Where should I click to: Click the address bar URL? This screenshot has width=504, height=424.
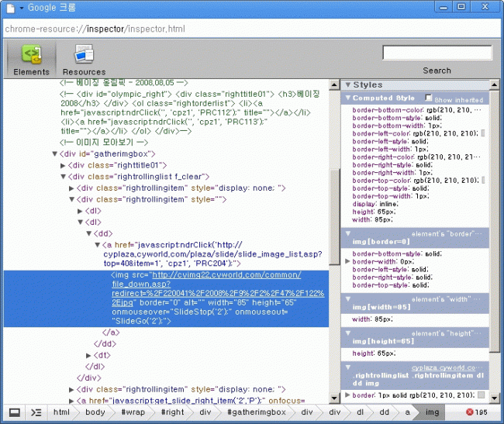pos(95,29)
